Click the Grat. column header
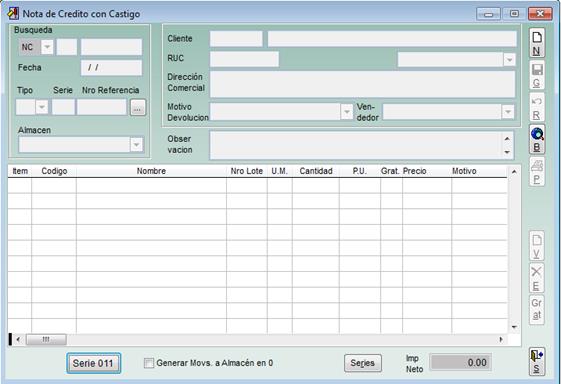 [390, 171]
